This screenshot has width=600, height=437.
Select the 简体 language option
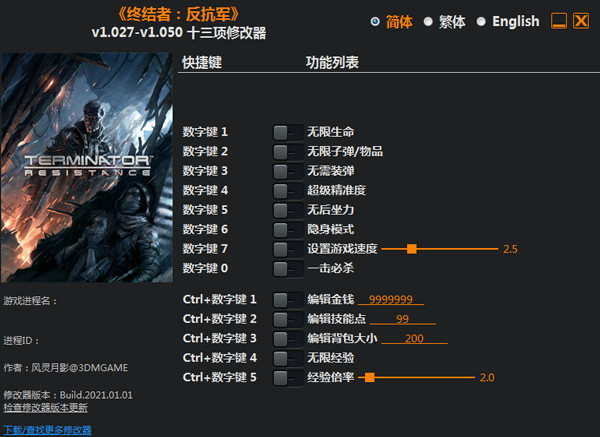pos(375,21)
